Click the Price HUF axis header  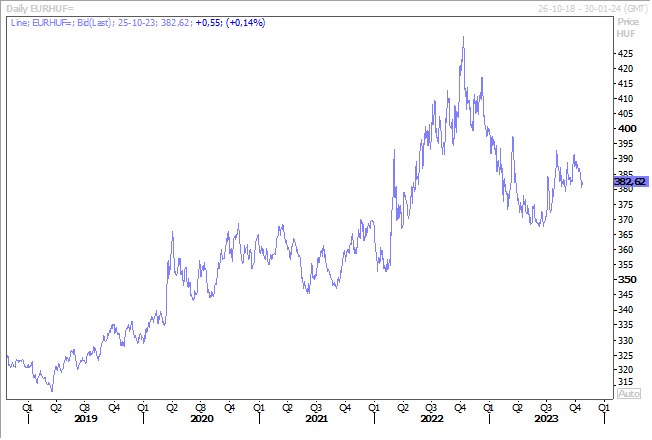click(x=627, y=27)
